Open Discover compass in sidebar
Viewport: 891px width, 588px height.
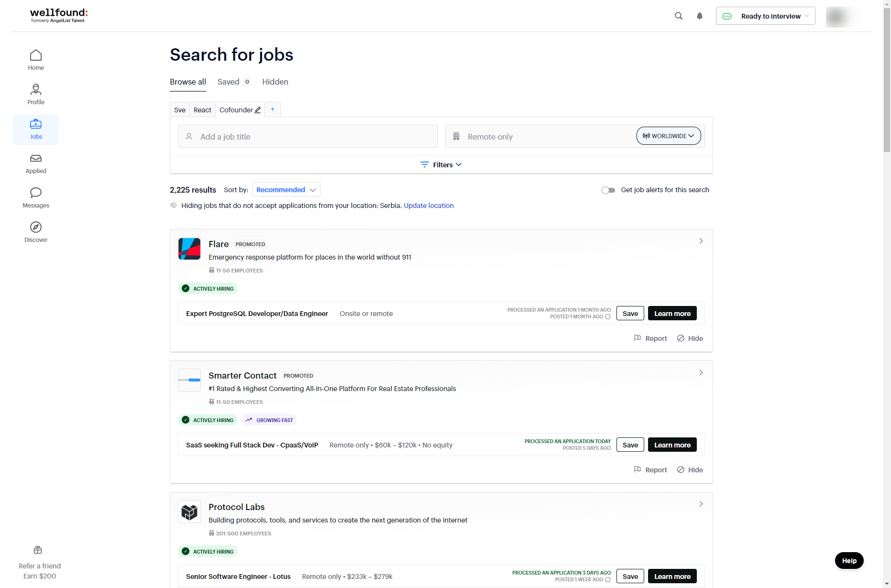(x=36, y=232)
